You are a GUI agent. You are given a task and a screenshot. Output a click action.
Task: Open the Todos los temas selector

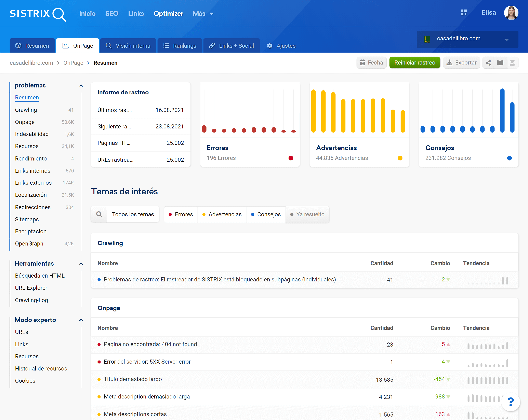133,214
